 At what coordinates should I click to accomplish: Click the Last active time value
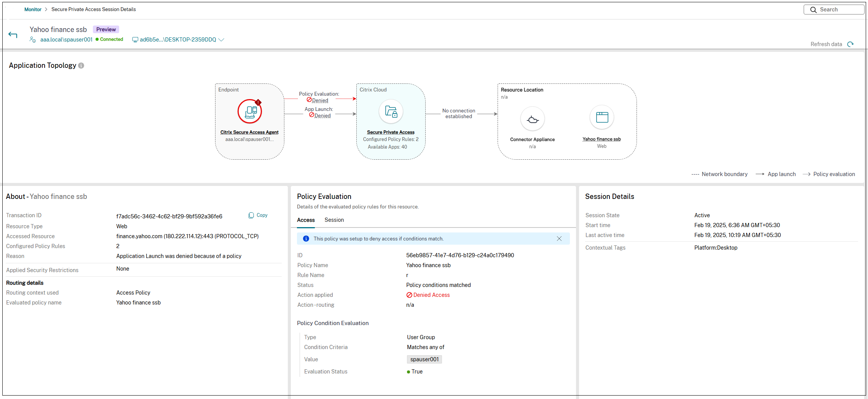737,235
